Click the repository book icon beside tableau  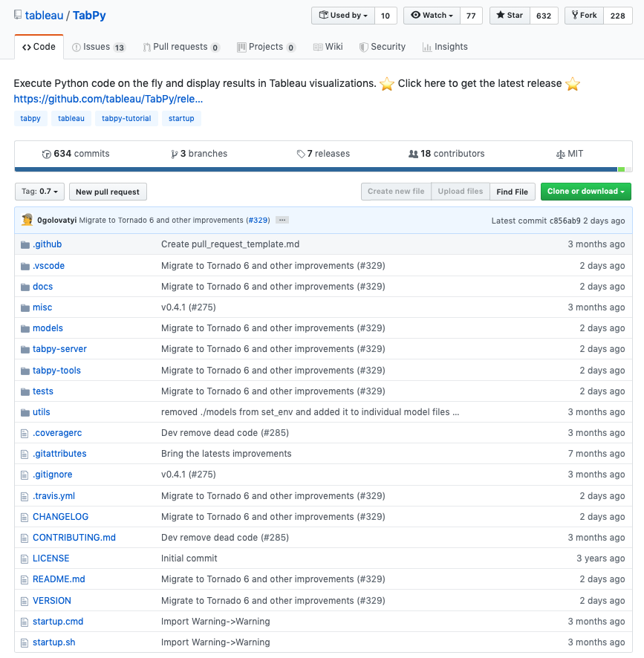click(x=18, y=15)
